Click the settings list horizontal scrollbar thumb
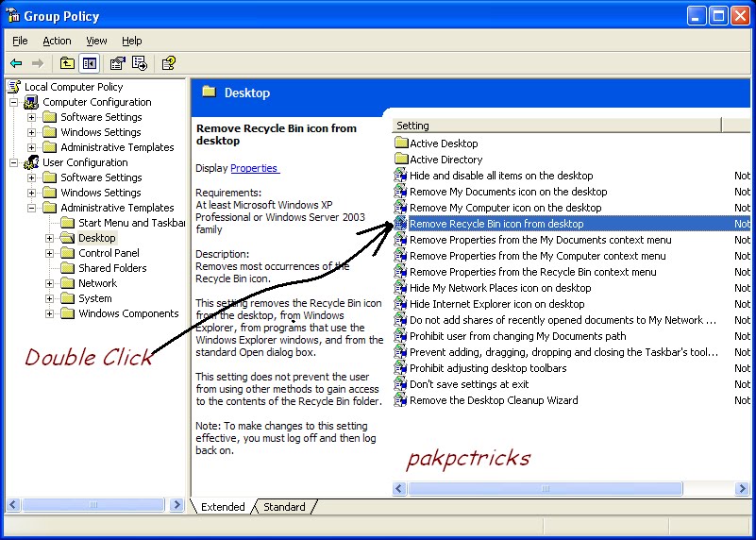 point(545,488)
